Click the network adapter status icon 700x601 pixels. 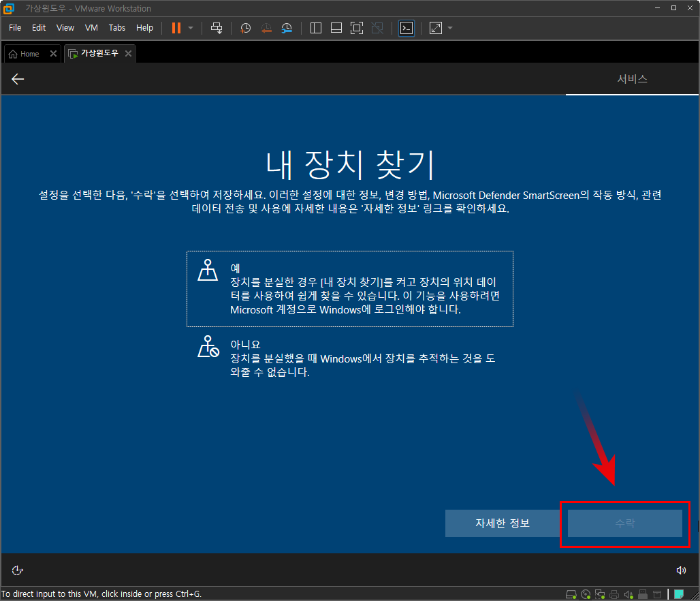(x=600, y=594)
